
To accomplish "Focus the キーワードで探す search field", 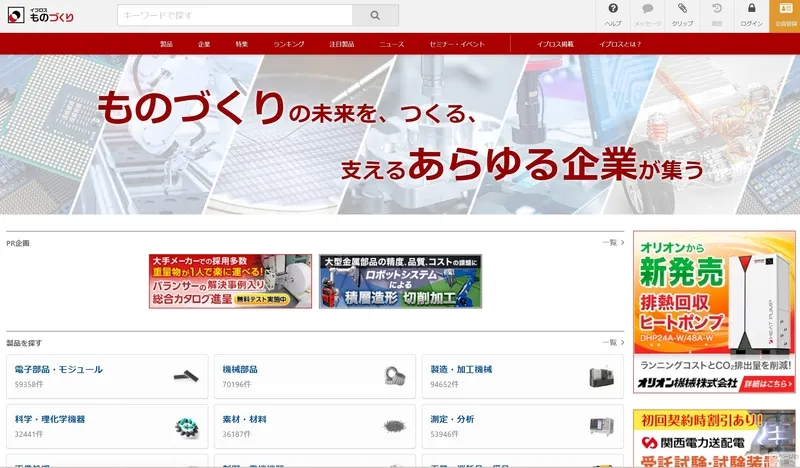I will click(x=235, y=15).
